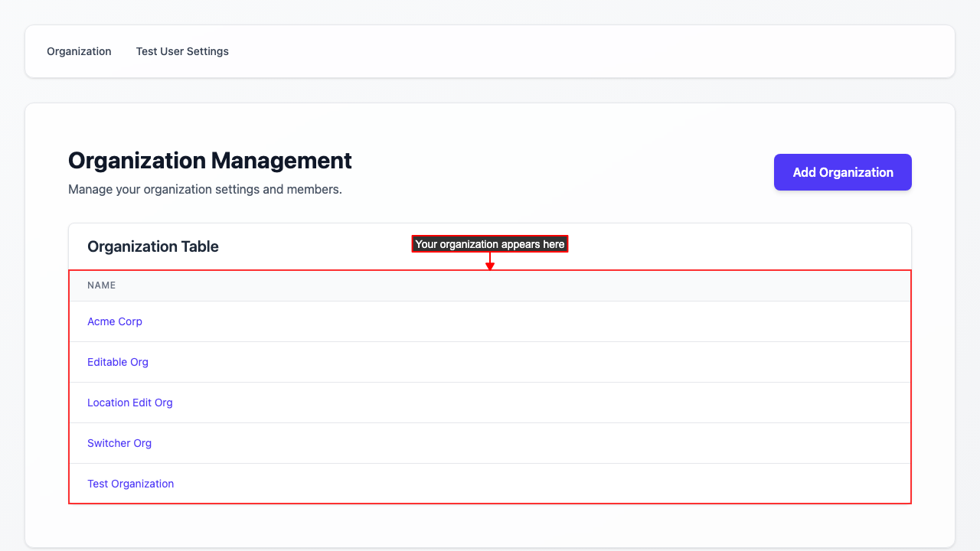Open the Acme Corp organization link
Screen dimensions: 980x551
pos(115,321)
